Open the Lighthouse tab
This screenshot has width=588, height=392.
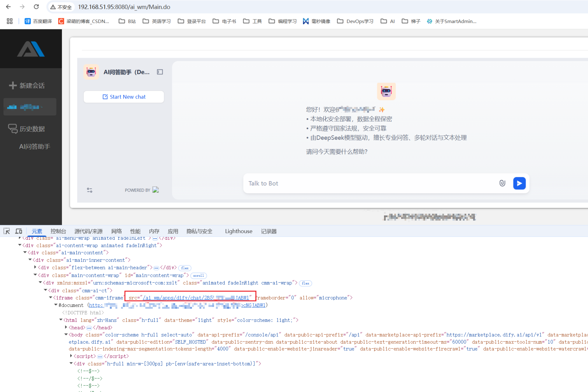tap(238, 231)
